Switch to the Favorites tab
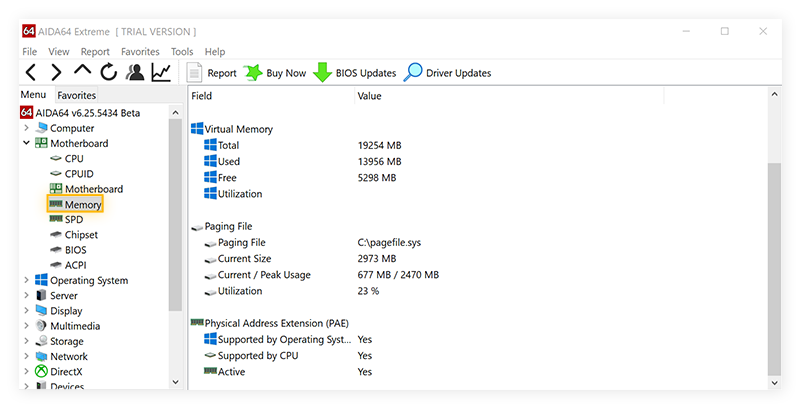Viewport: 800px width, 409px height. (76, 96)
